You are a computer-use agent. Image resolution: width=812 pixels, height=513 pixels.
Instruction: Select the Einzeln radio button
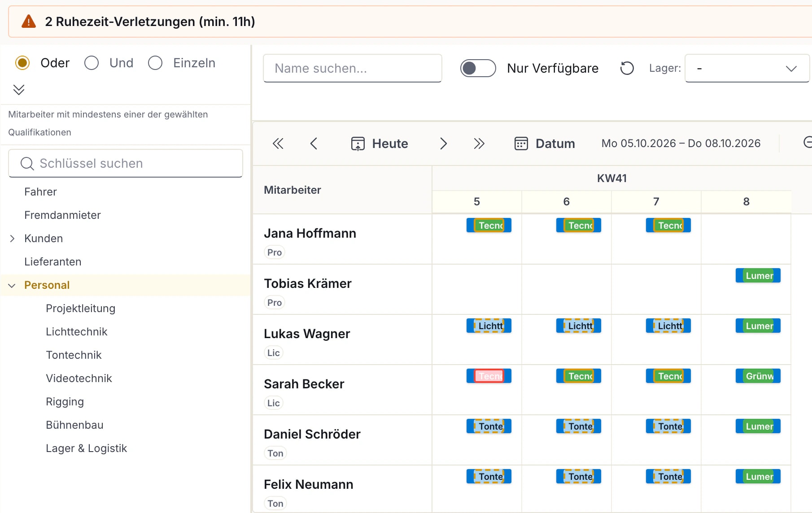pyautogui.click(x=155, y=63)
